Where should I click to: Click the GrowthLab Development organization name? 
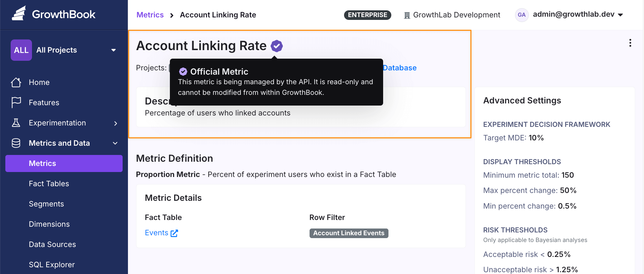pyautogui.click(x=456, y=15)
